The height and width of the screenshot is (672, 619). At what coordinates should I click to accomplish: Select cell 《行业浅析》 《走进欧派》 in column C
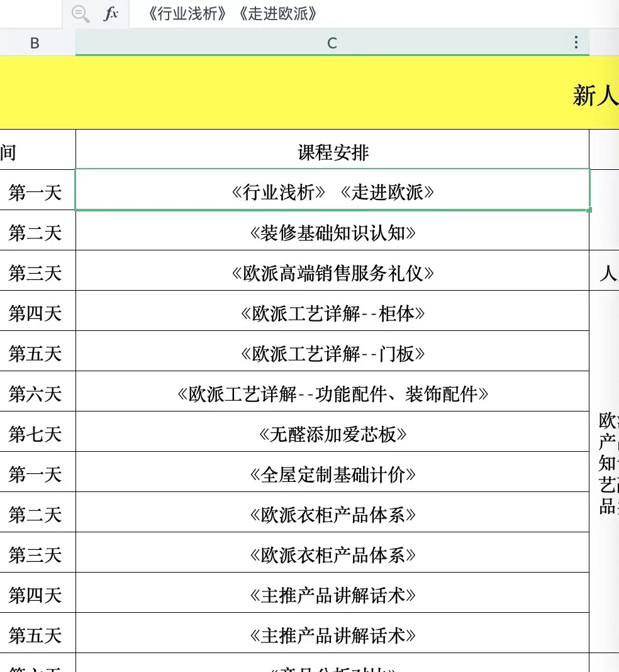(x=332, y=190)
